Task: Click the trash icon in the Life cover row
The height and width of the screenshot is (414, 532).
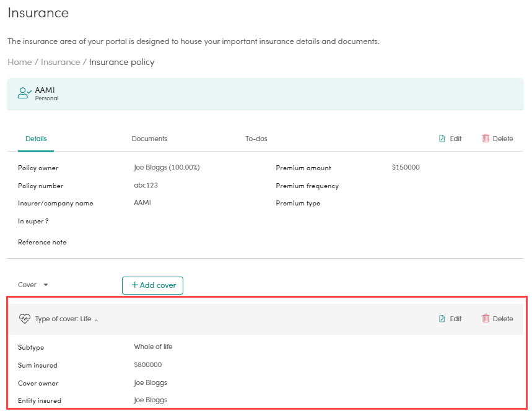Action: pyautogui.click(x=486, y=319)
